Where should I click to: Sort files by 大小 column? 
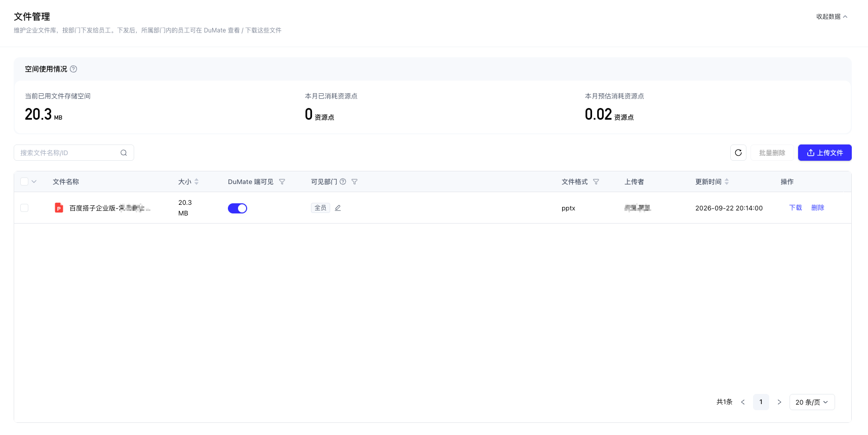(x=196, y=182)
